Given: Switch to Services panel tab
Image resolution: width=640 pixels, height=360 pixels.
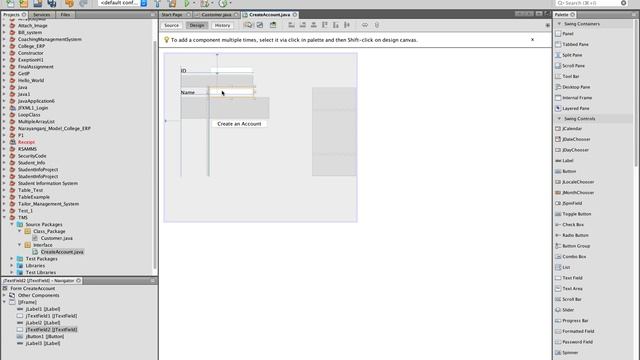Looking at the screenshot, I should pos(42,15).
